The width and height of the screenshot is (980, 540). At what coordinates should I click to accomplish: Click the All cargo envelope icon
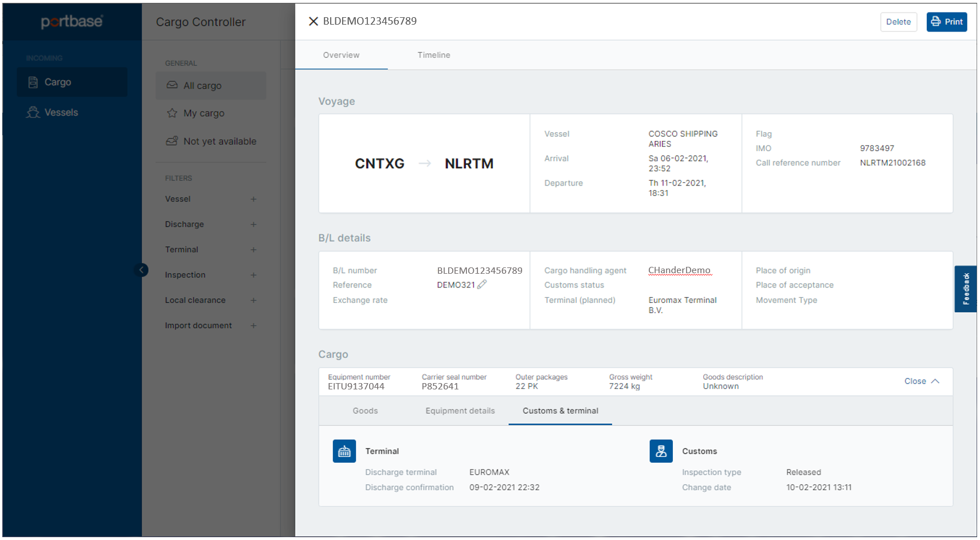tap(172, 85)
